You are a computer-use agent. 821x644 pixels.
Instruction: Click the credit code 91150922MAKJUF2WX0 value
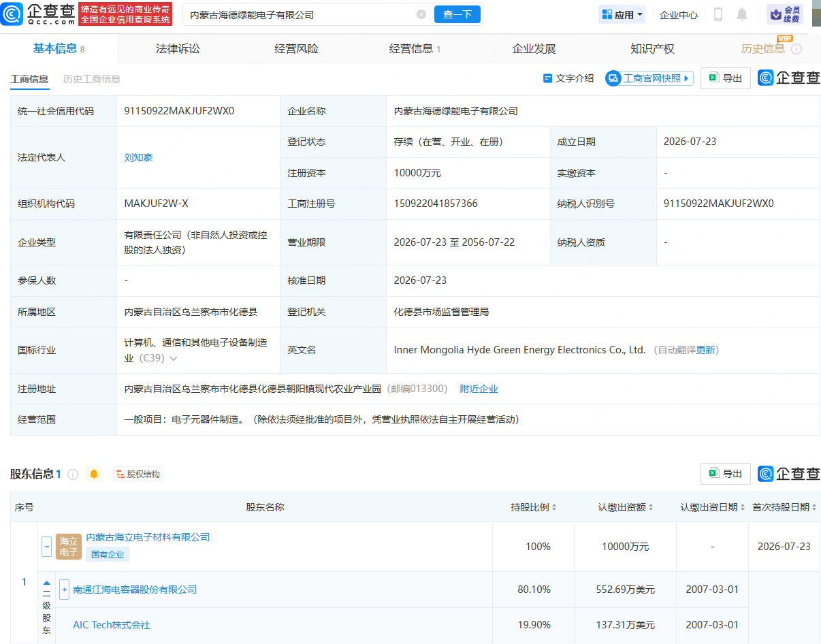click(179, 110)
